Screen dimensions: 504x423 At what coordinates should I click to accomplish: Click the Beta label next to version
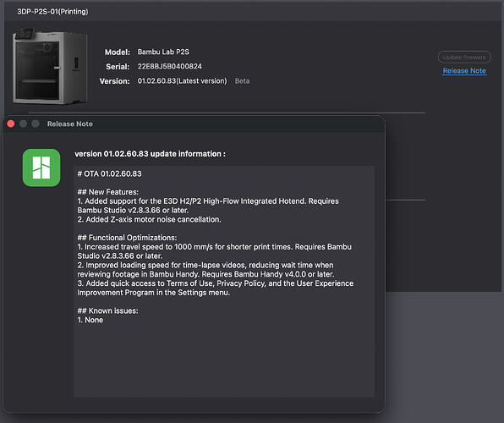(x=242, y=81)
